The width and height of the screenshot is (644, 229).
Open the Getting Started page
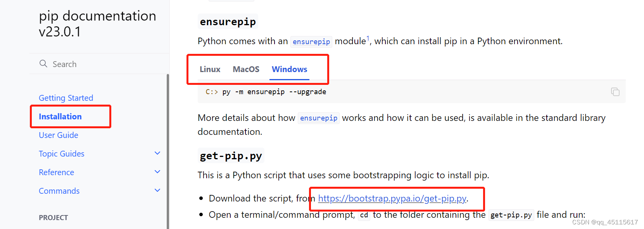[x=66, y=98]
